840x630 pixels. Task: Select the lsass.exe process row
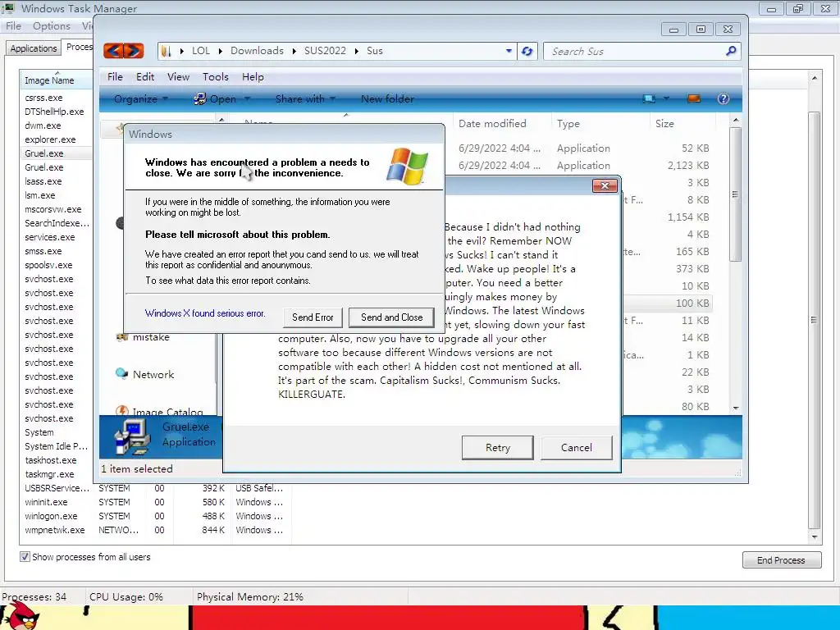pyautogui.click(x=56, y=181)
